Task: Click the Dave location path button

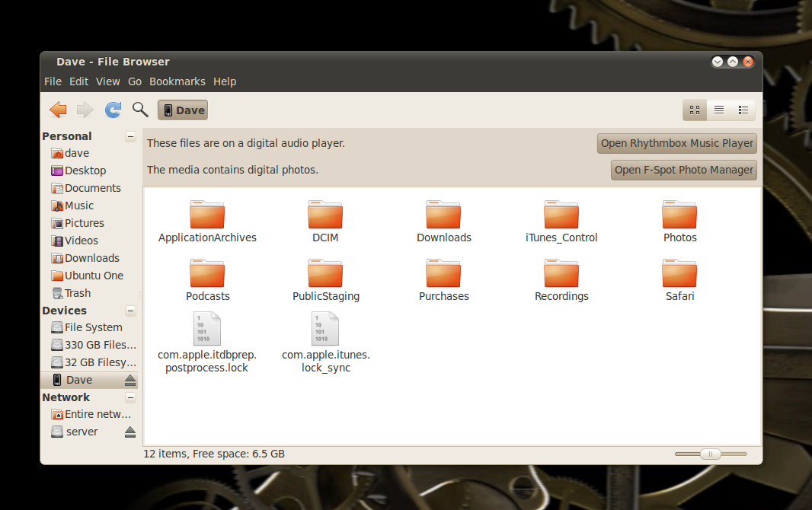Action: 183,110
